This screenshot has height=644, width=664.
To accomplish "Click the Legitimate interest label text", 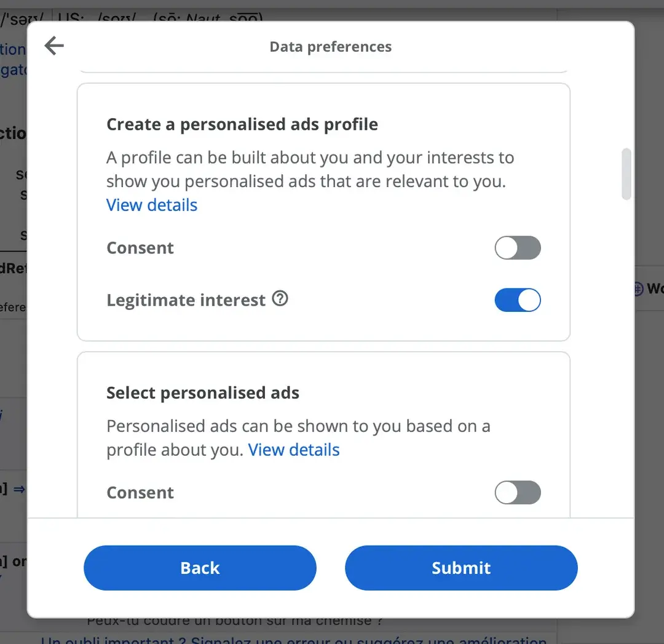I will coord(186,300).
